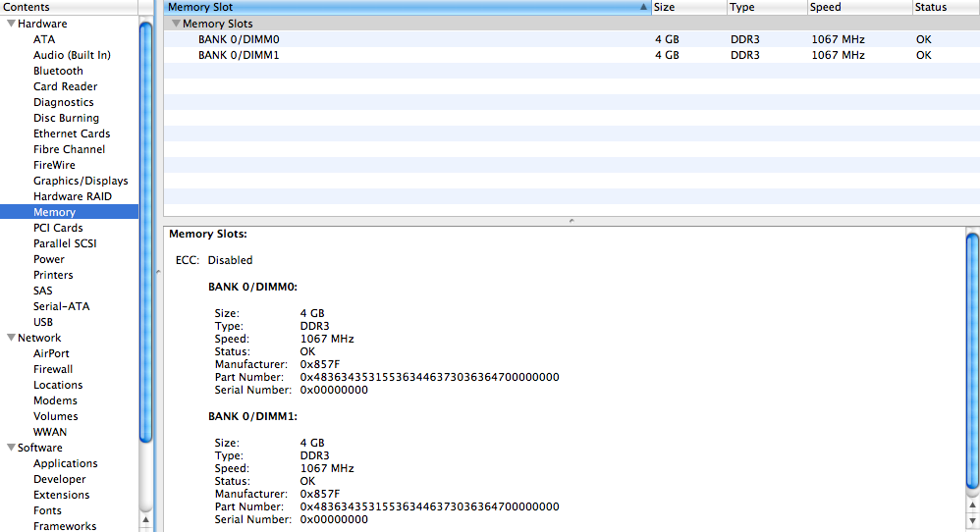Select the highlighted Memory entry
The width and height of the screenshot is (980, 532).
click(x=69, y=212)
